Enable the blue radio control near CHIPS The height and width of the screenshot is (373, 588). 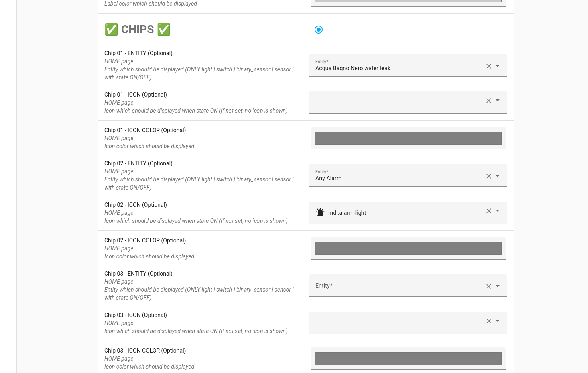(x=319, y=30)
